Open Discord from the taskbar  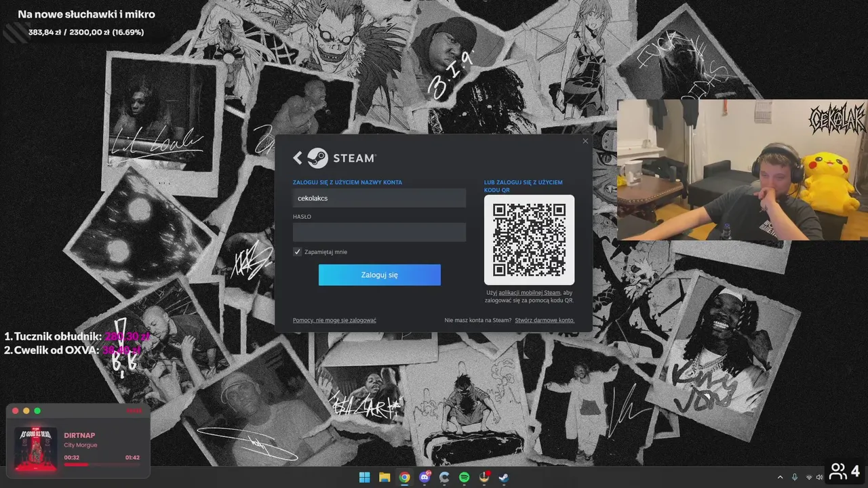(x=425, y=477)
